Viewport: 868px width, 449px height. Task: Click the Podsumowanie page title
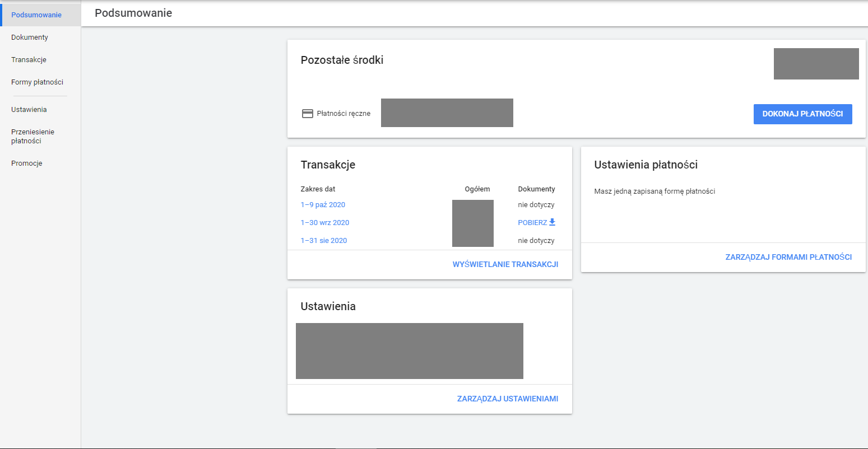click(133, 13)
